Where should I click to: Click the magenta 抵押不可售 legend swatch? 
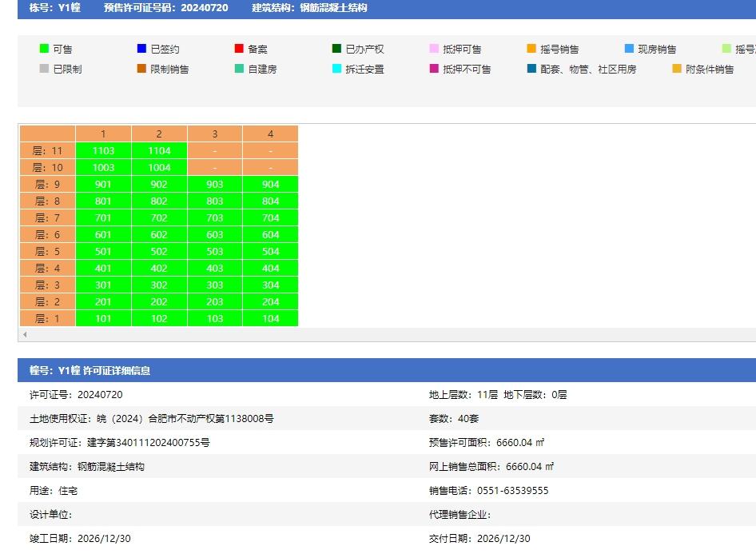pyautogui.click(x=434, y=69)
